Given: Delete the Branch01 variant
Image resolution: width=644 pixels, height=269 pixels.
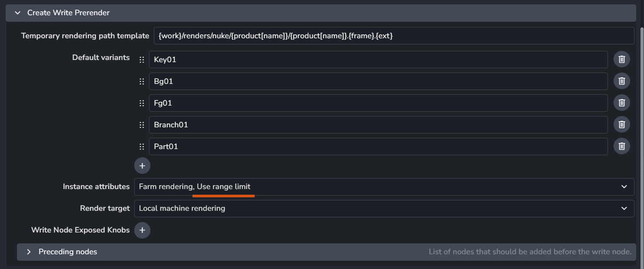Looking at the screenshot, I should (x=621, y=125).
